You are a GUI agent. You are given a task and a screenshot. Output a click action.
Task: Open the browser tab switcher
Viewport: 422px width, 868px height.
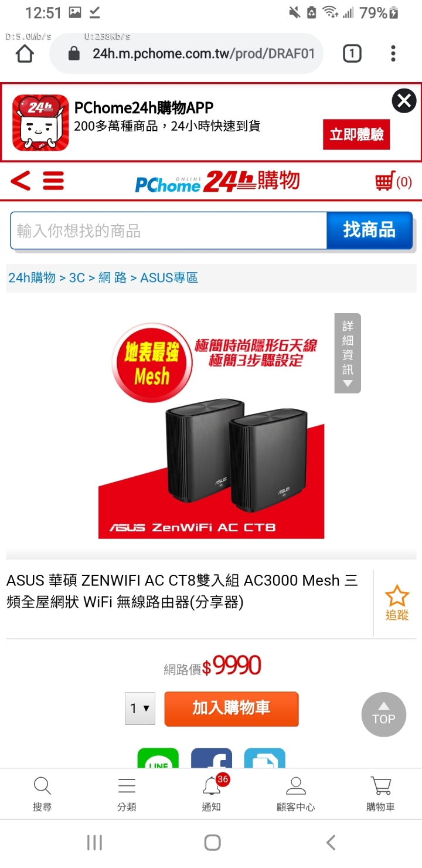tap(352, 54)
